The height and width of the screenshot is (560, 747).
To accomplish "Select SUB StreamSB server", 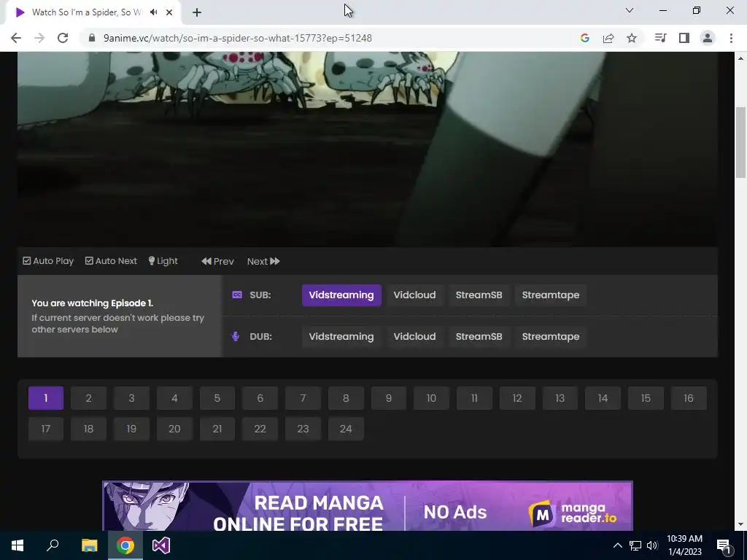I will (x=479, y=295).
